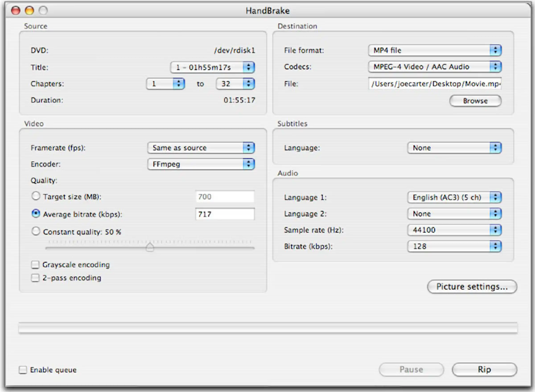The width and height of the screenshot is (535, 392).
Task: Change the ending chapter using its stepper
Action: tap(249, 84)
